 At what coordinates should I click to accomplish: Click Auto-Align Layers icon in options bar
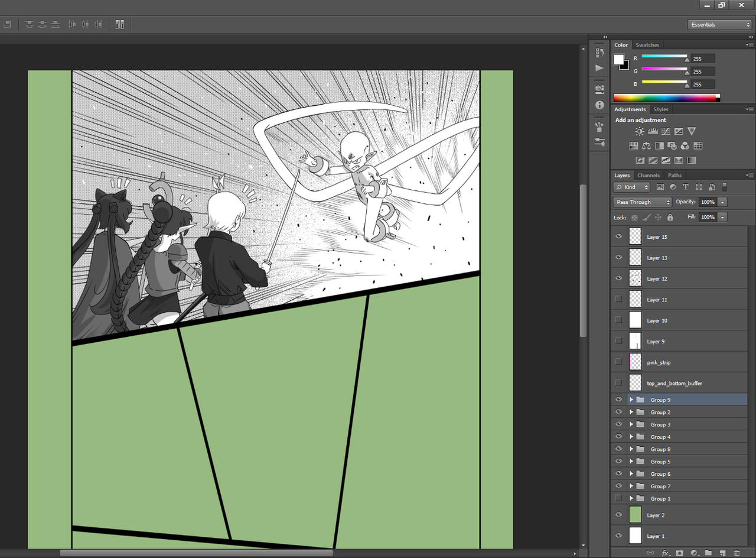pos(120,24)
